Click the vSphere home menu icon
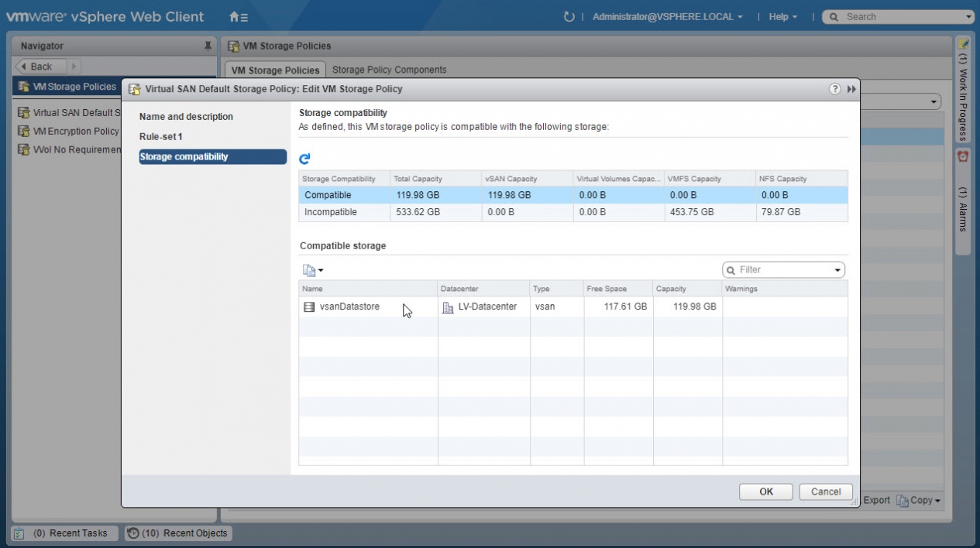The width and height of the screenshot is (980, 548). pos(239,17)
